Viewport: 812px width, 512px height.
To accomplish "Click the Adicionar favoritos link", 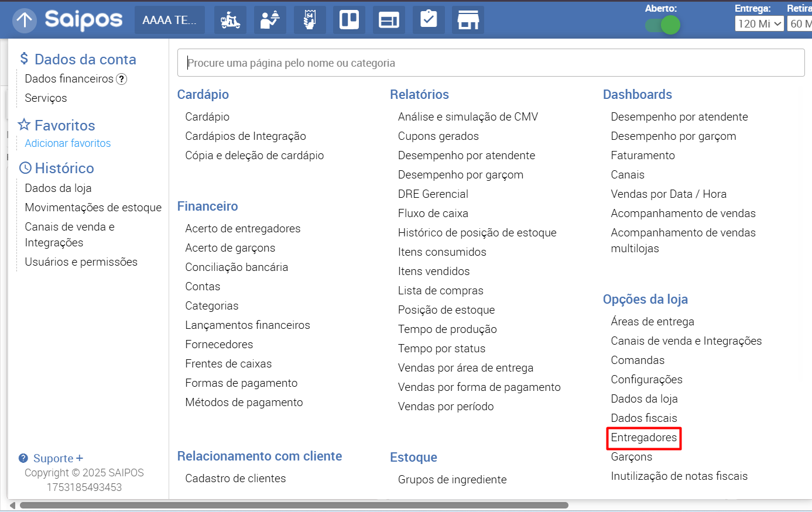I will (x=67, y=143).
